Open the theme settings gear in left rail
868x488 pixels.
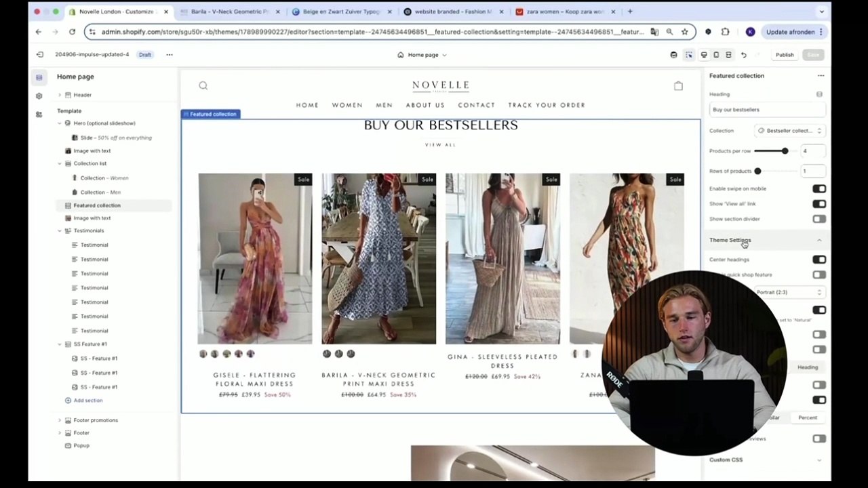[x=39, y=96]
